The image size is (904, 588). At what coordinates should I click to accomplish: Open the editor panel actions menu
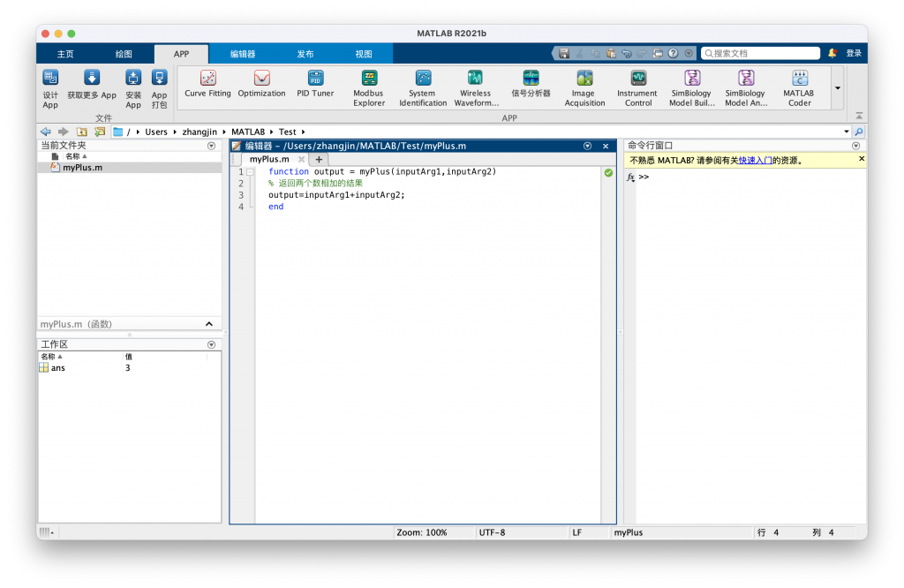pos(587,146)
